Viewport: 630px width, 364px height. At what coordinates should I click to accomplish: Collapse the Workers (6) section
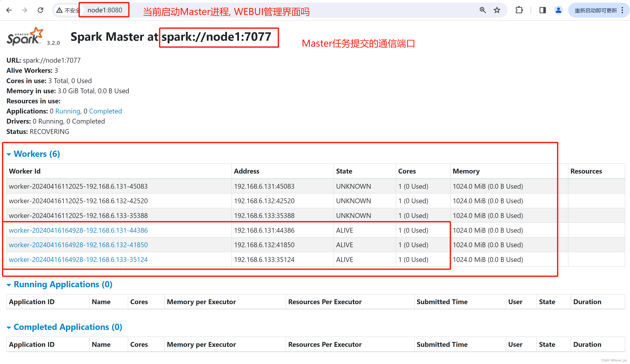click(33, 154)
